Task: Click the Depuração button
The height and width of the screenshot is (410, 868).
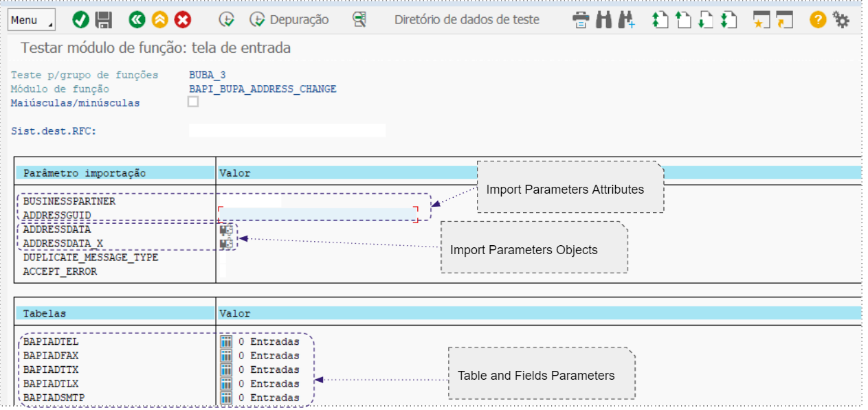Action: (289, 20)
